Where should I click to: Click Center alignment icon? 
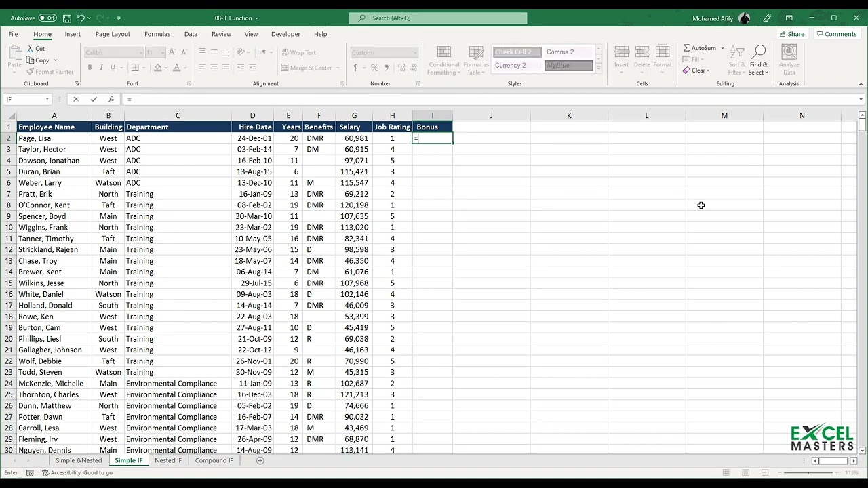click(x=214, y=68)
